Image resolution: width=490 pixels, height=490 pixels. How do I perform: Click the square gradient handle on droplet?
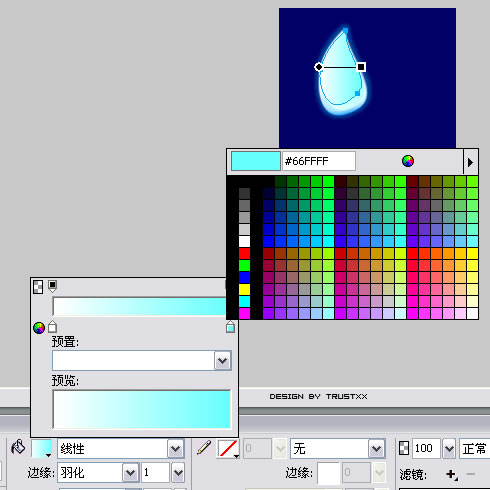click(x=361, y=67)
